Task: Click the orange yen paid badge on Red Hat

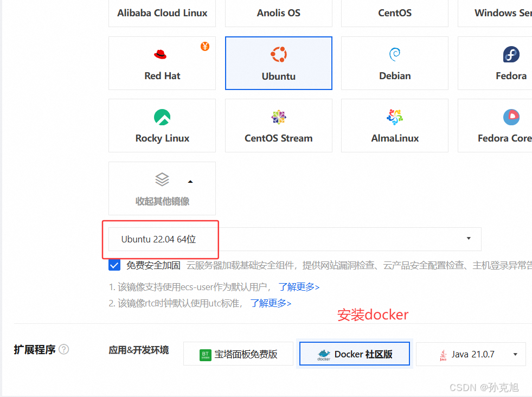Action: 205,46
